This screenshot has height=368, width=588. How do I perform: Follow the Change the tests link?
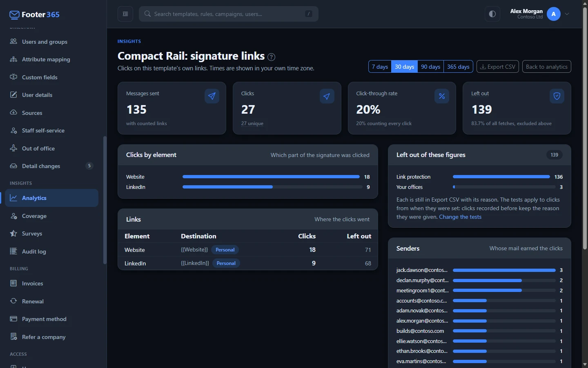click(x=460, y=217)
